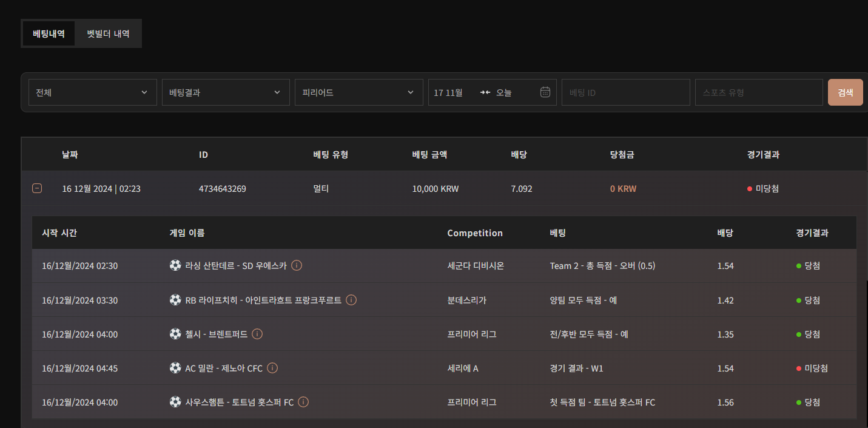The height and width of the screenshot is (428, 868).
Task: Click the calendar icon in date field
Action: tap(545, 92)
